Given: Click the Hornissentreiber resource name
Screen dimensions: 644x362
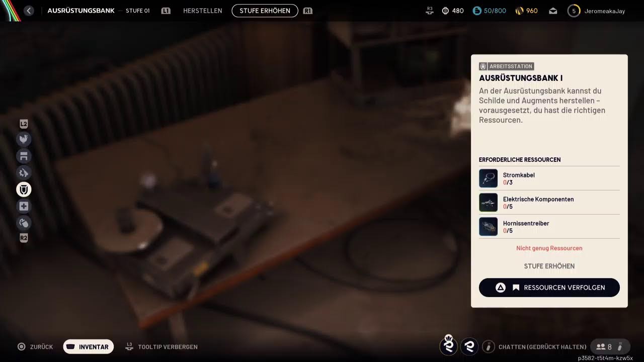Looking at the screenshot, I should point(526,223).
